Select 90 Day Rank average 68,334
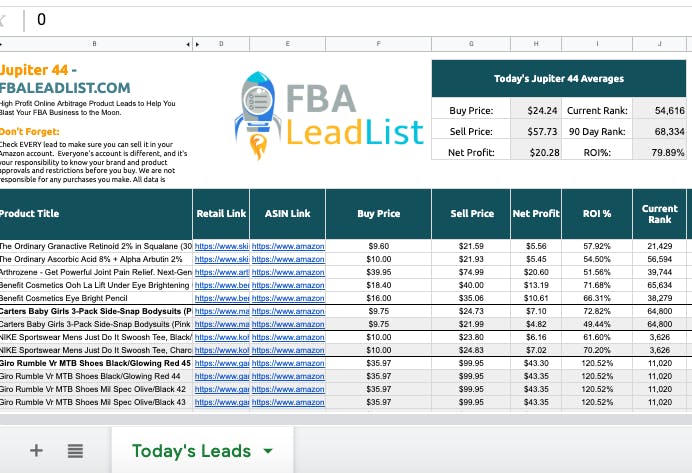This screenshot has width=692, height=473. [659, 131]
